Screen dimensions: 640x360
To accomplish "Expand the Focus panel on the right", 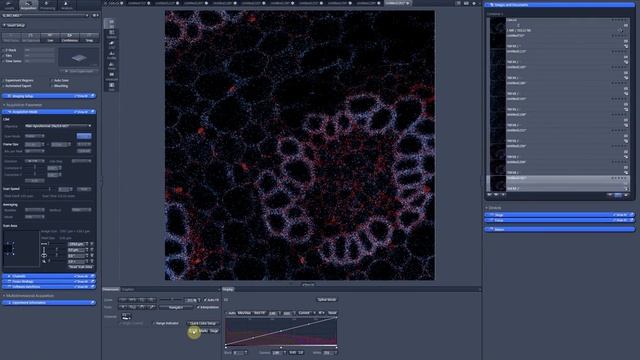I will (x=559, y=220).
